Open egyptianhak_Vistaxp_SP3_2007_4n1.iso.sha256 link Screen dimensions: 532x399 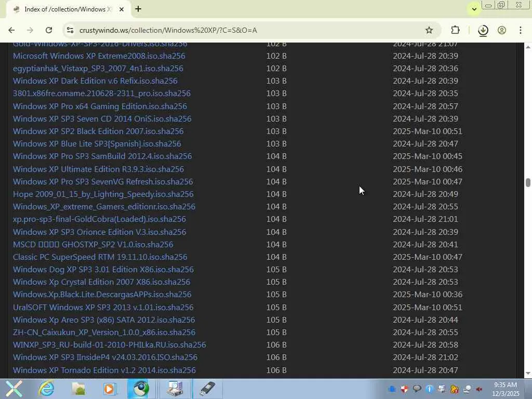(98, 69)
